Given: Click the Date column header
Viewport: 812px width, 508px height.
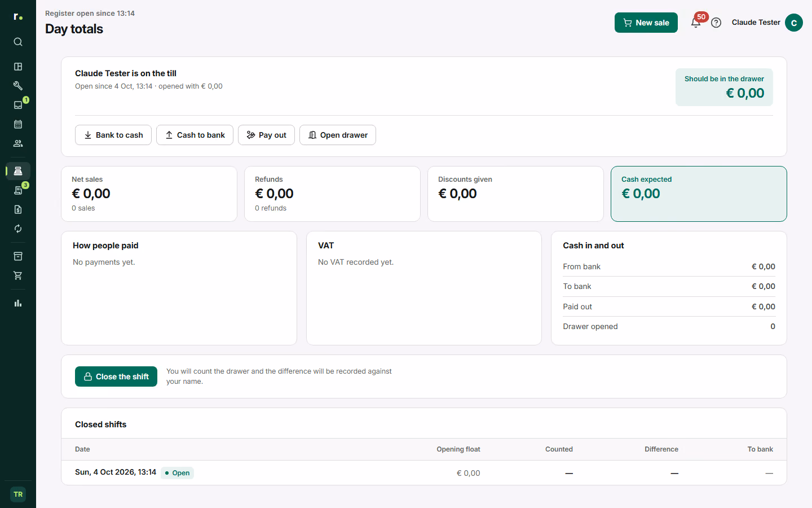Looking at the screenshot, I should click(82, 449).
